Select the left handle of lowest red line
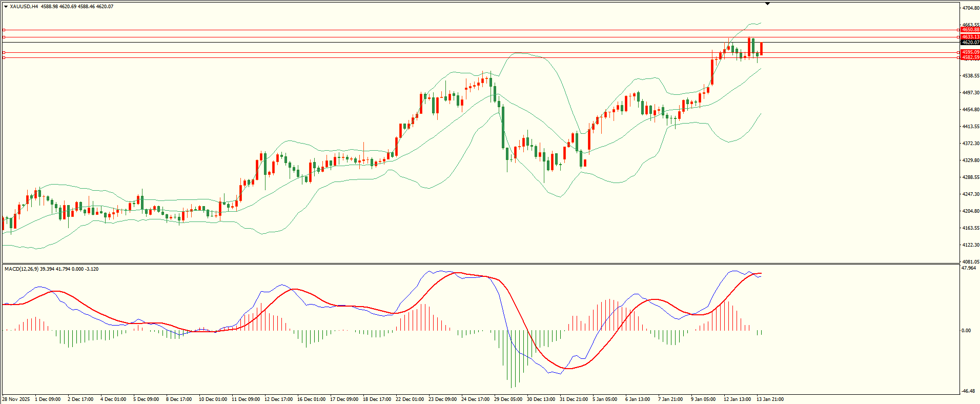Viewport: 980px width, 404px height. (x=4, y=58)
